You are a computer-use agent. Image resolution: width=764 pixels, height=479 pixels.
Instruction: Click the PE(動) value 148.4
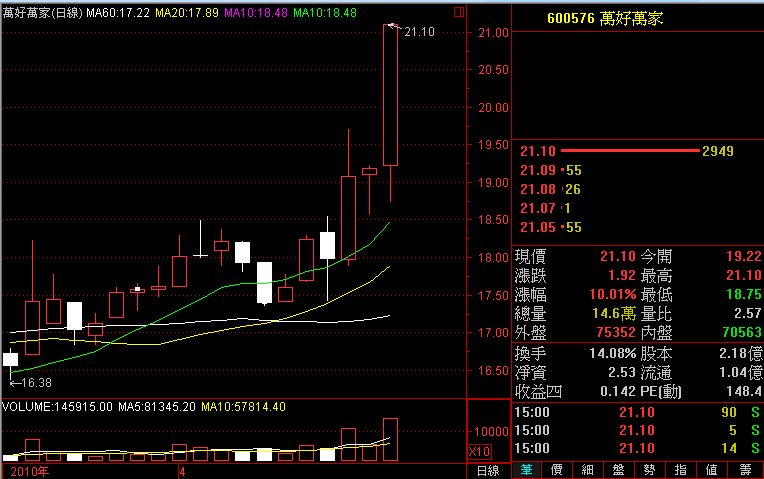pyautogui.click(x=744, y=391)
